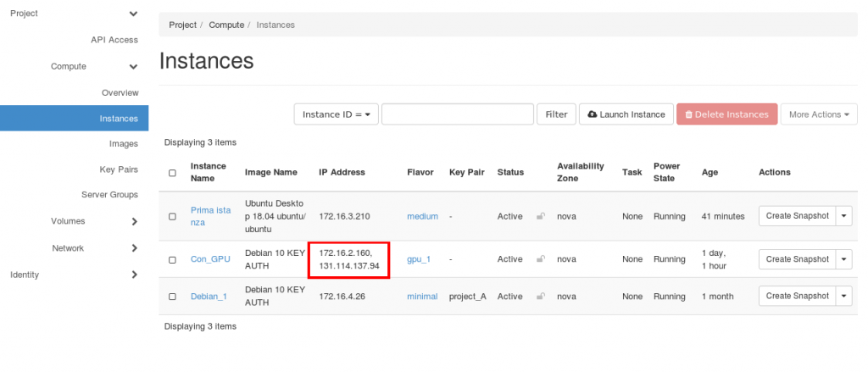Click lock icon in Prima istanza row

tap(540, 216)
